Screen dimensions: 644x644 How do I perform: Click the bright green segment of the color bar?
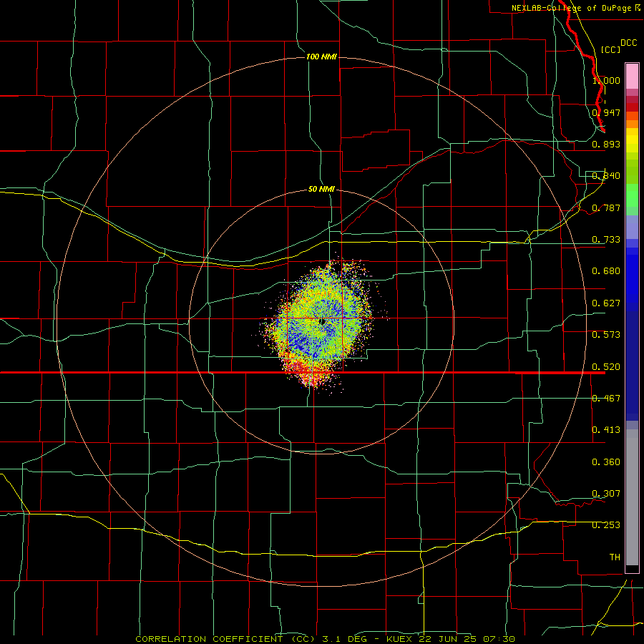[632, 195]
